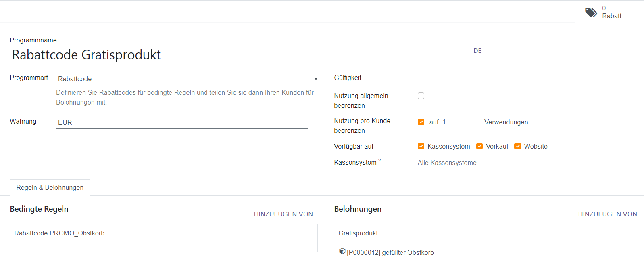Click Hinzufügen von under Bedingte Regeln
Viewport: 644px width, 262px height.
tap(283, 214)
